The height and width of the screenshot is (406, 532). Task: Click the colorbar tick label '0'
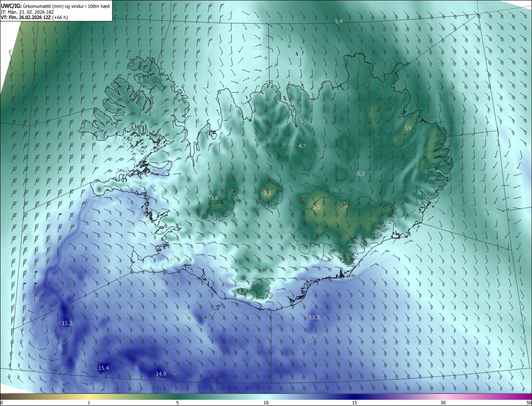pyautogui.click(x=2, y=403)
